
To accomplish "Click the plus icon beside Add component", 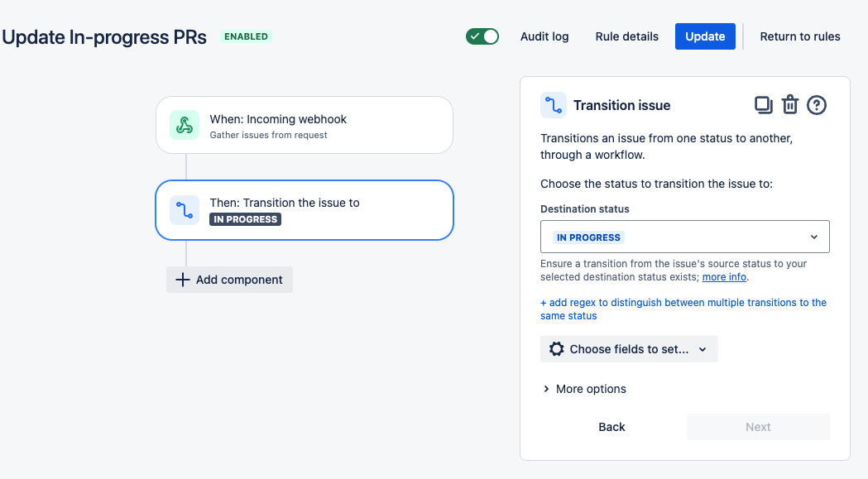I will coord(182,280).
